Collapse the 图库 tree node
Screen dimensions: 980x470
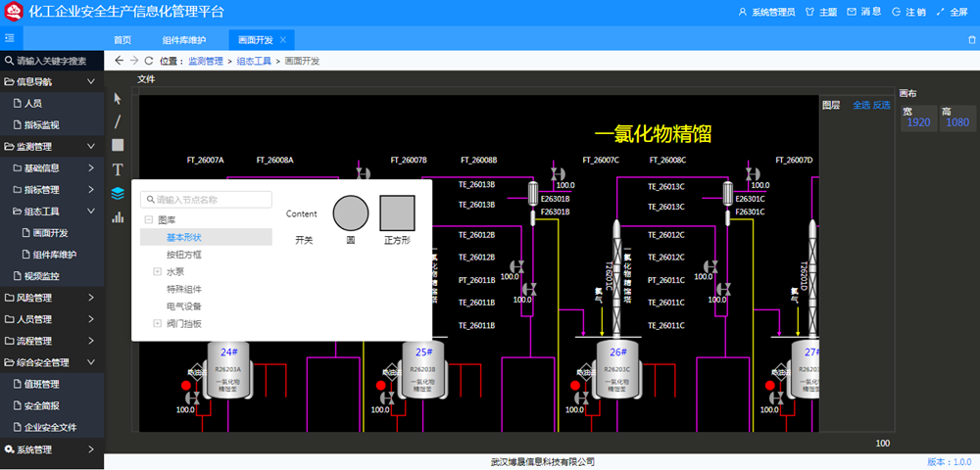click(148, 220)
